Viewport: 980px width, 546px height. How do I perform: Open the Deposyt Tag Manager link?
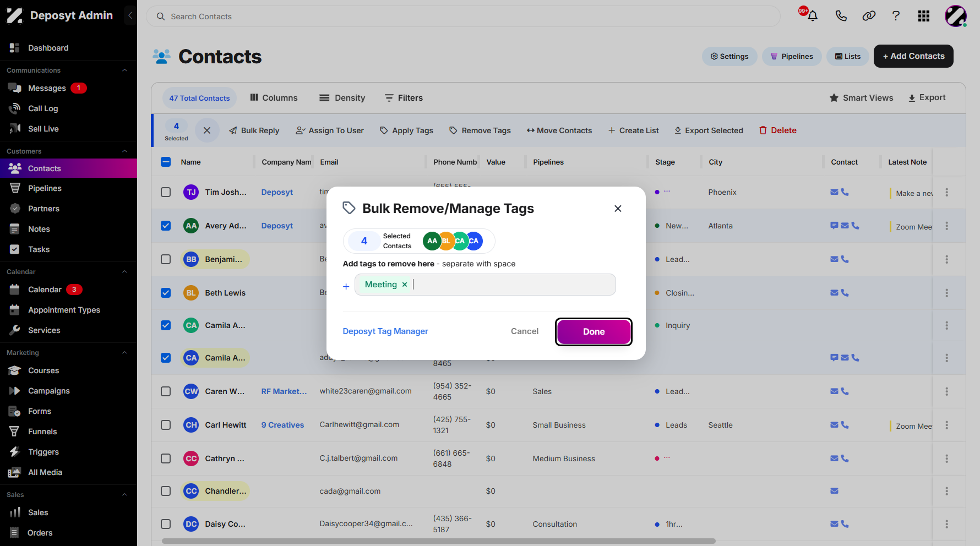point(385,331)
